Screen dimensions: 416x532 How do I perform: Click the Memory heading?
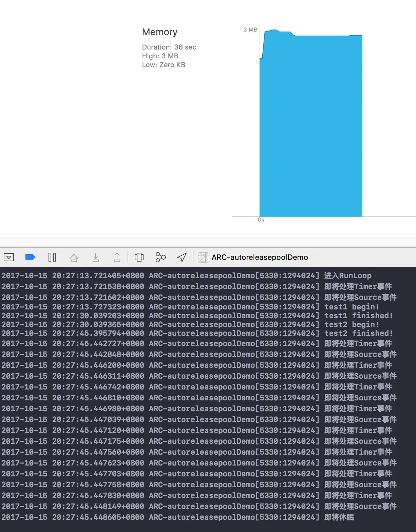pyautogui.click(x=160, y=32)
